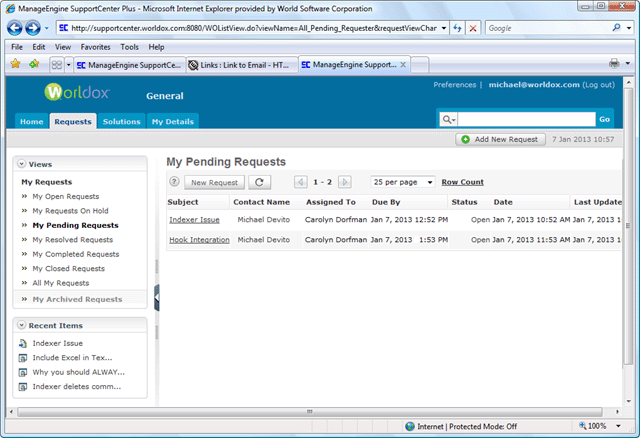Image resolution: width=640 pixels, height=438 pixels.
Task: Click into the Google search box
Action: coord(548,28)
